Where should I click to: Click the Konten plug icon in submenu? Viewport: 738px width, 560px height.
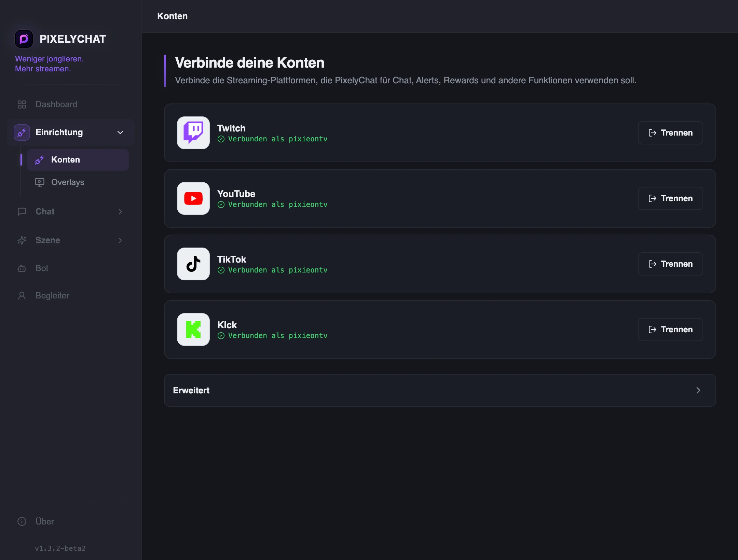click(39, 160)
